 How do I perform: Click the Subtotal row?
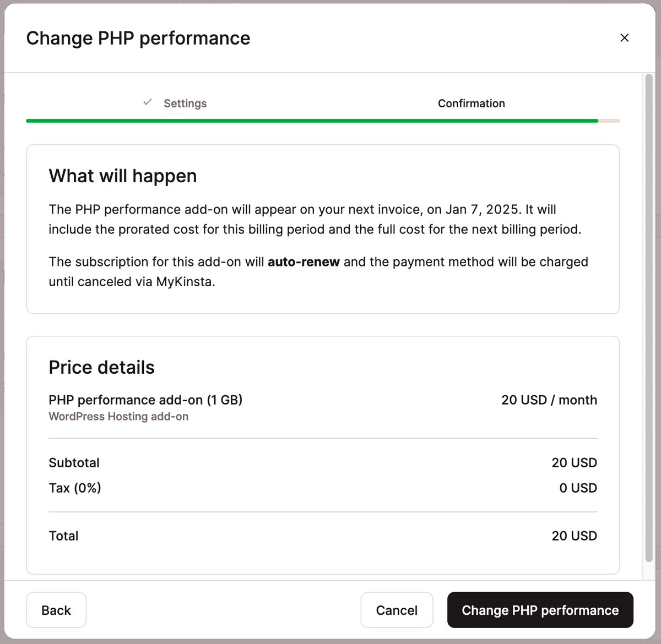point(74,462)
